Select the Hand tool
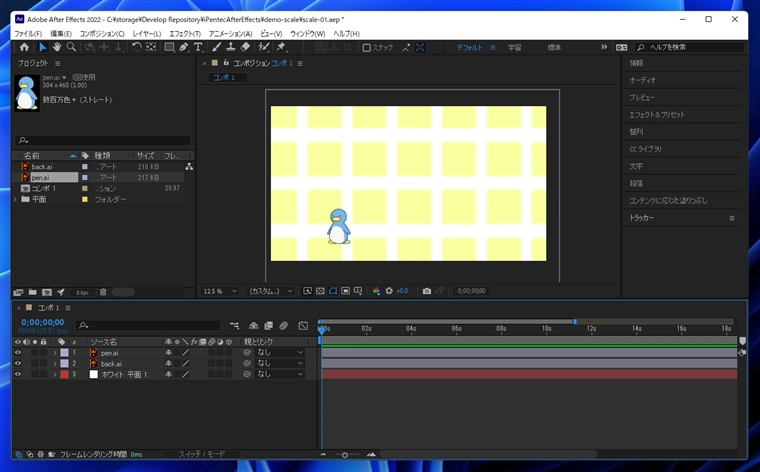The image size is (760, 472). tap(57, 47)
